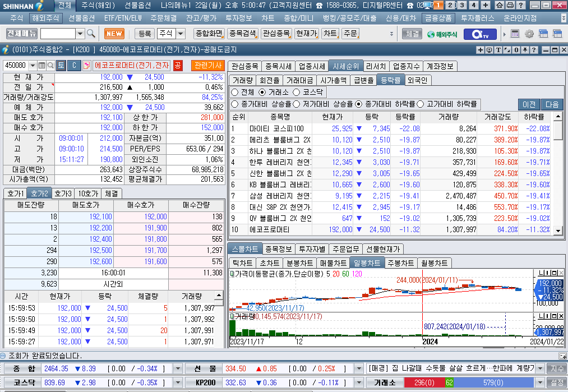Click 마이티 코스피100 row in ranking list

[391, 128]
